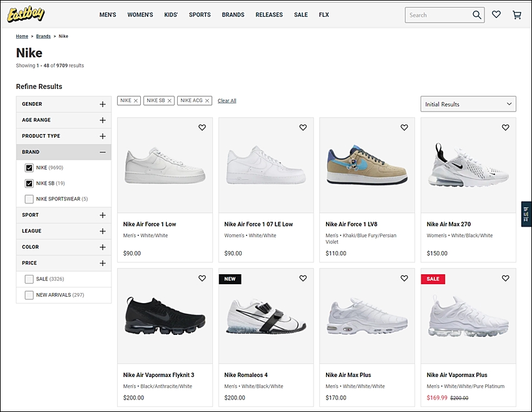Uncheck the NIKE brand checkbox
The image size is (532, 412).
(x=29, y=168)
